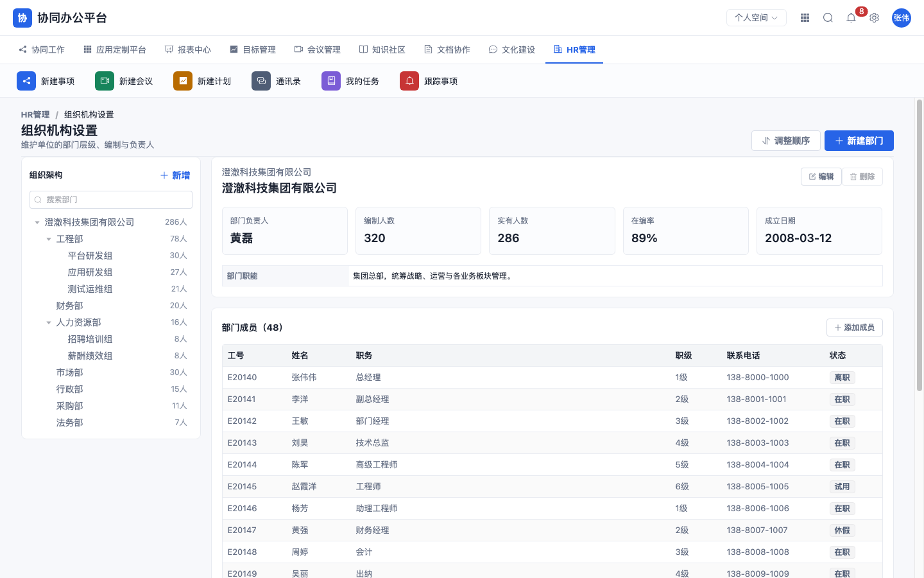Click the 部门负责人 name 黄磊
Viewport: 924px width, 578px height.
(241, 238)
